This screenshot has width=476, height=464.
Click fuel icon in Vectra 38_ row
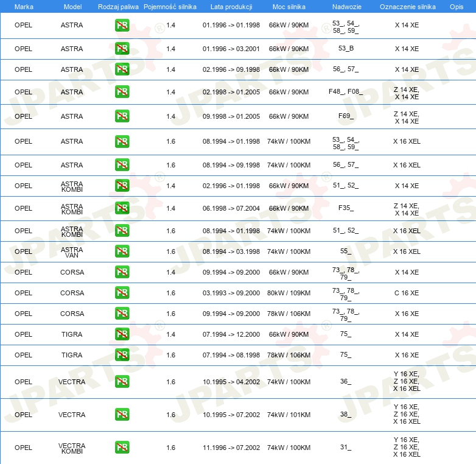coord(122,415)
